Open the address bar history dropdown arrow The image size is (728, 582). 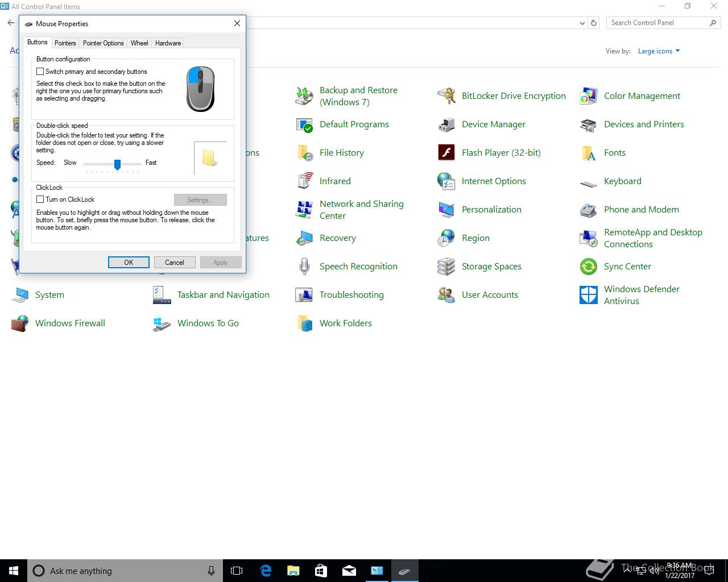pos(582,23)
